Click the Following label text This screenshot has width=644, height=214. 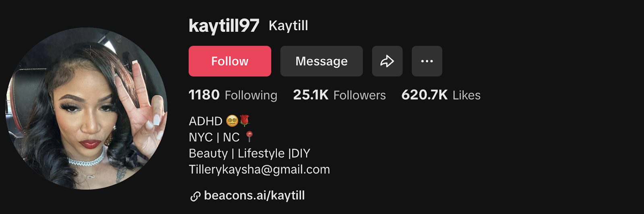point(251,96)
